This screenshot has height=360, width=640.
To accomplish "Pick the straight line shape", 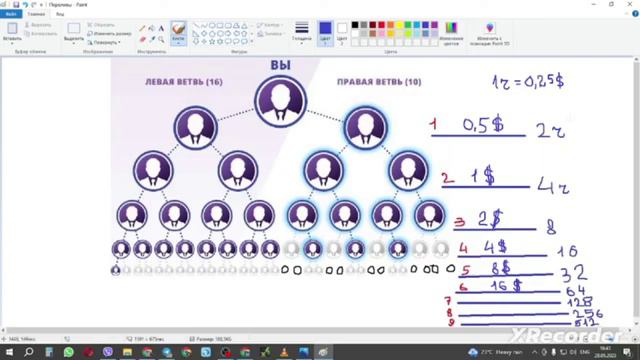I will (x=196, y=25).
